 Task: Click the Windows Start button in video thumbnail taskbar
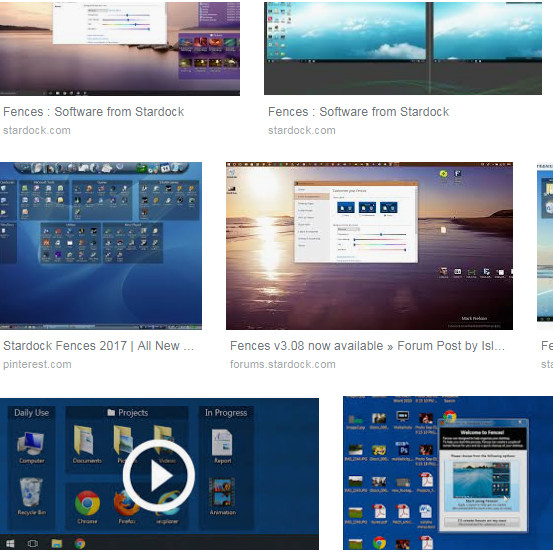(10, 543)
